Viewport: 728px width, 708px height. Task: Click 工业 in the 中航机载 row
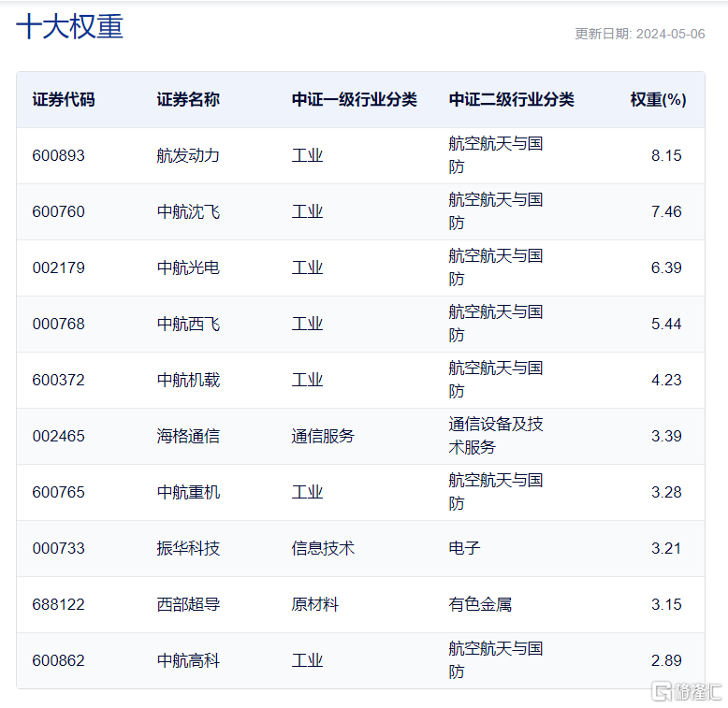tap(307, 380)
